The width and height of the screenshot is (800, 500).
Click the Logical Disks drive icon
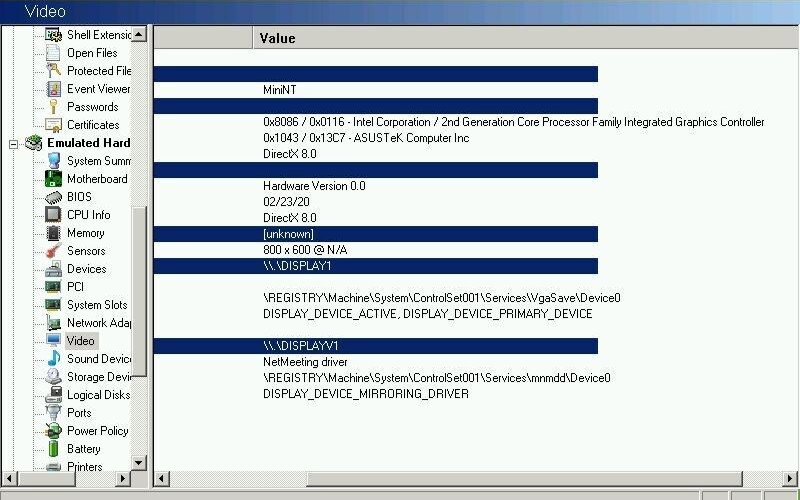click(x=53, y=395)
